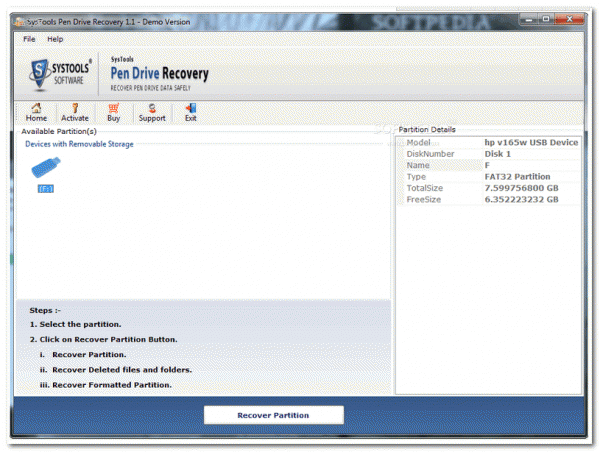The width and height of the screenshot is (600, 452).
Task: Maximize the Pen Drive Recovery window
Action: [x=546, y=19]
